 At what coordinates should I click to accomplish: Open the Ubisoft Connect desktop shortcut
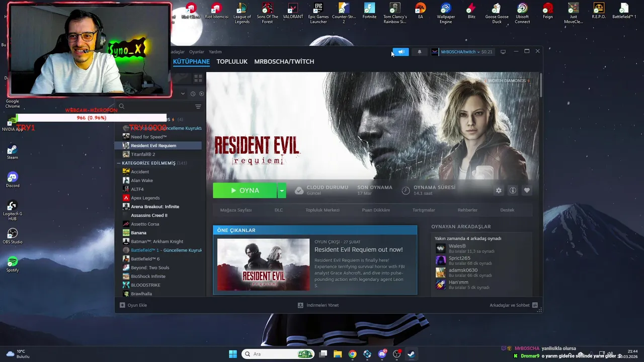point(522,14)
